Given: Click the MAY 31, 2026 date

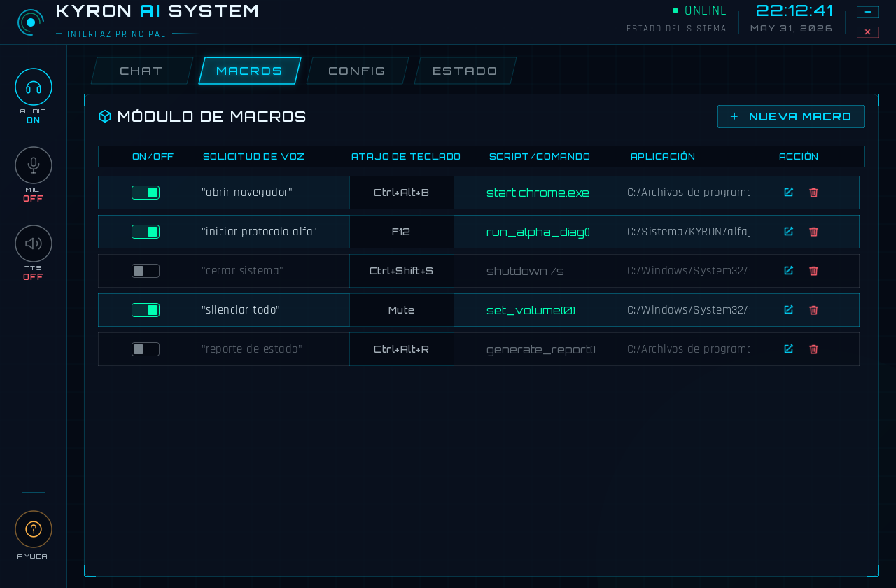Looking at the screenshot, I should click(x=792, y=29).
